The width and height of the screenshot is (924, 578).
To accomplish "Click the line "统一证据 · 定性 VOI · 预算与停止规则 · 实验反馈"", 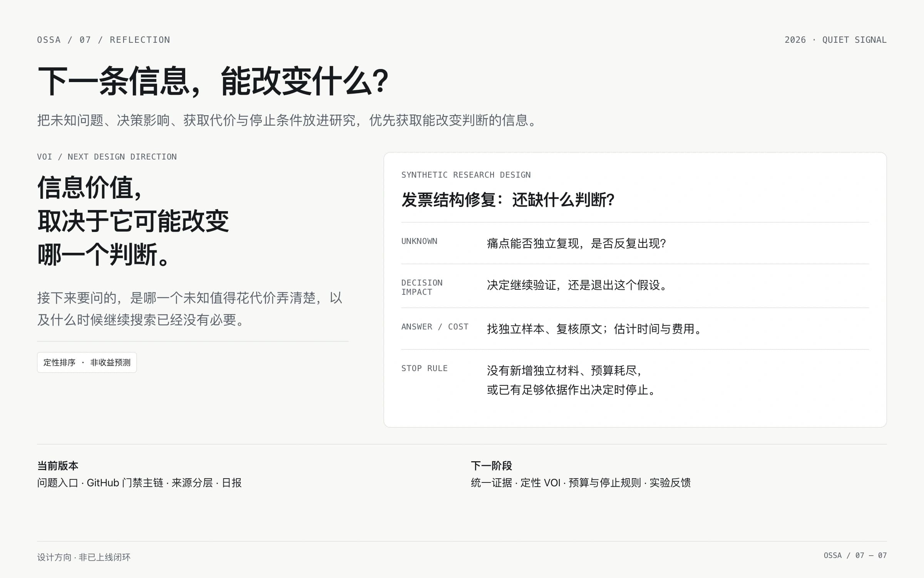I will coord(581,482).
